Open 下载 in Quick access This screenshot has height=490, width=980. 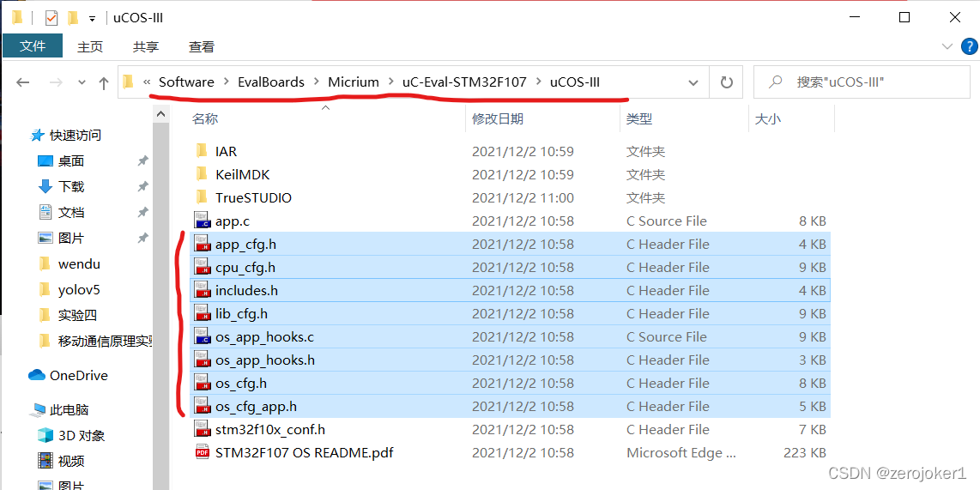point(61,186)
